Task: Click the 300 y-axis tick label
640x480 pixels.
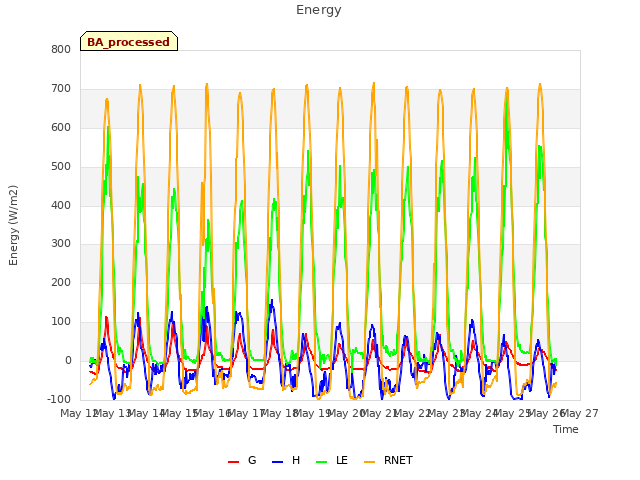Action: pos(61,244)
